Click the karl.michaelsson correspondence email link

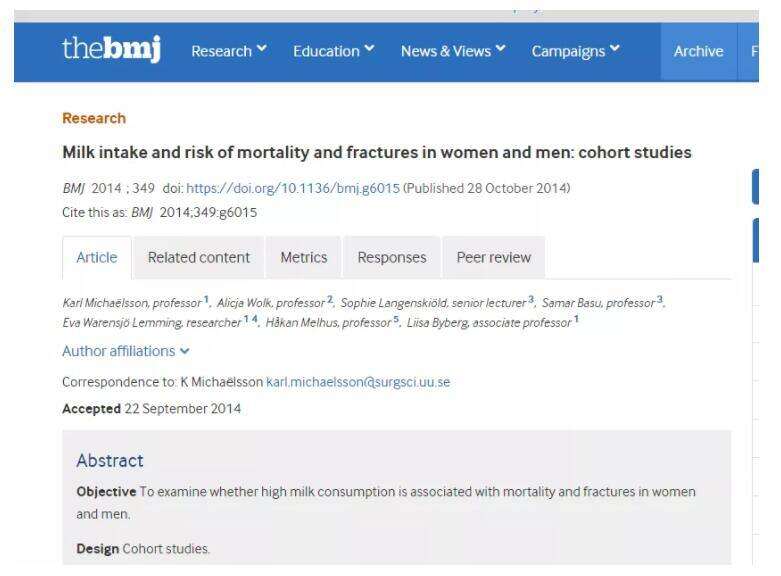[x=358, y=382]
